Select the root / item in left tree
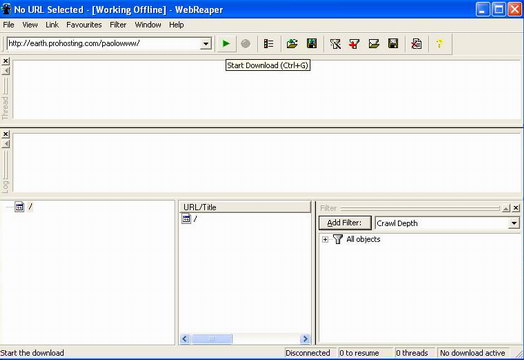The width and height of the screenshot is (524, 360). click(x=30, y=207)
